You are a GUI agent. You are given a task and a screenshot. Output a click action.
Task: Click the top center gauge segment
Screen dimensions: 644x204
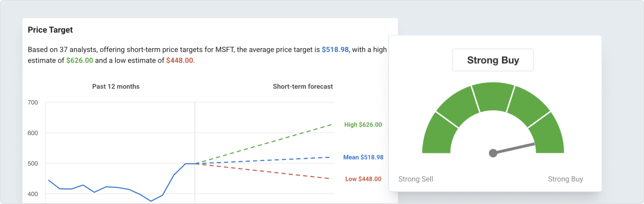493,96
